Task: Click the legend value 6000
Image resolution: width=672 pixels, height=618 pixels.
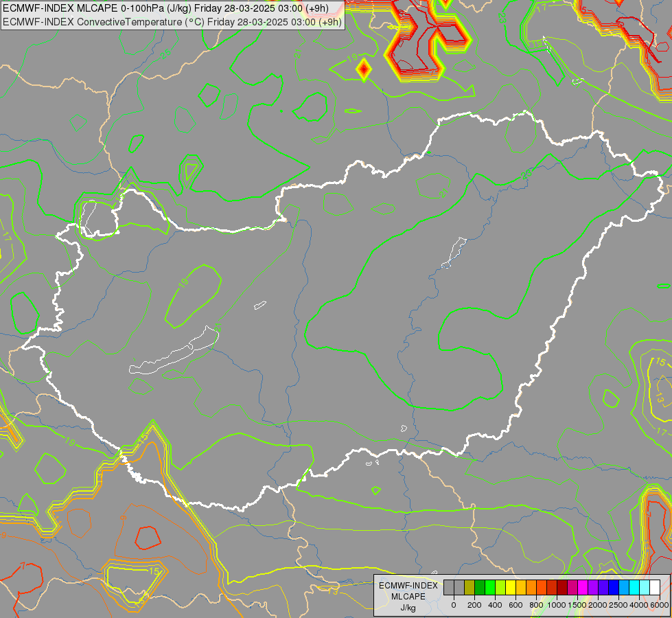Action: (660, 605)
